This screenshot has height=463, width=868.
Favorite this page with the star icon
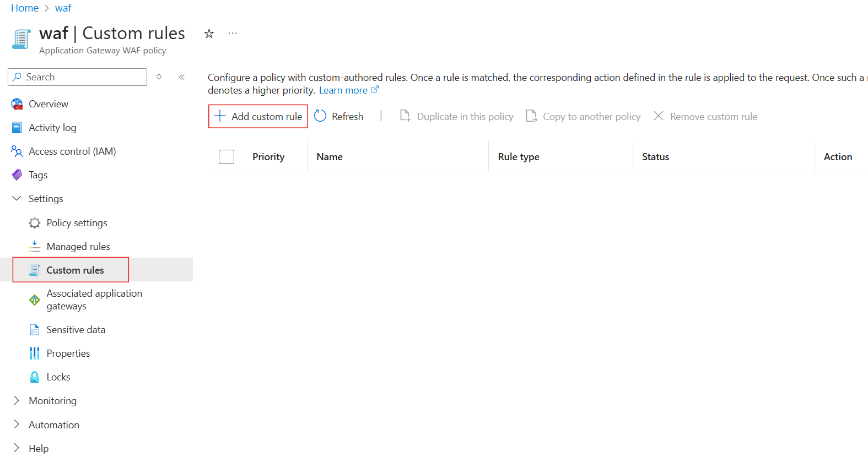coord(209,34)
